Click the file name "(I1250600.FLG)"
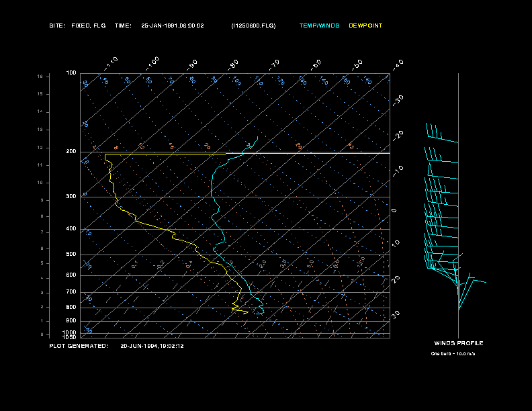The width and height of the screenshot is (532, 411). click(x=253, y=26)
